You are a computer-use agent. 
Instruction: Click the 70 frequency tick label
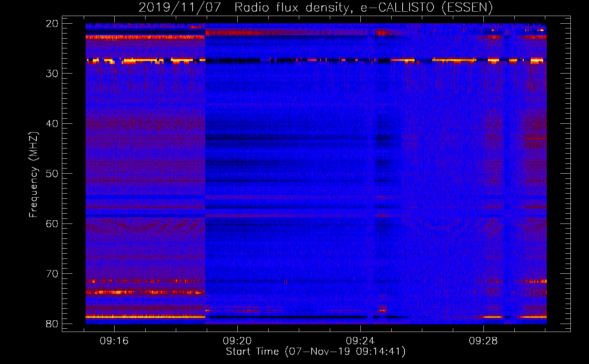[52, 274]
